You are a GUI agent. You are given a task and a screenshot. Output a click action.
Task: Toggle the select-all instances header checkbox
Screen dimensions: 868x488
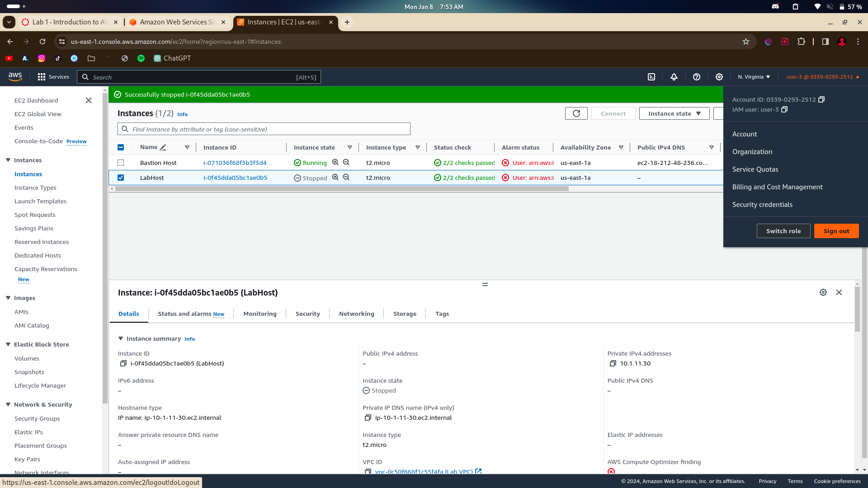coord(121,147)
